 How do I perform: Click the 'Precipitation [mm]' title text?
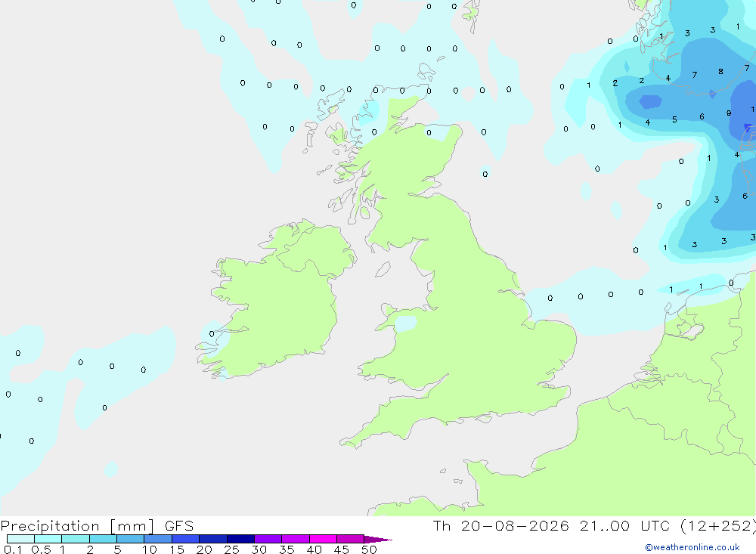click(x=77, y=526)
